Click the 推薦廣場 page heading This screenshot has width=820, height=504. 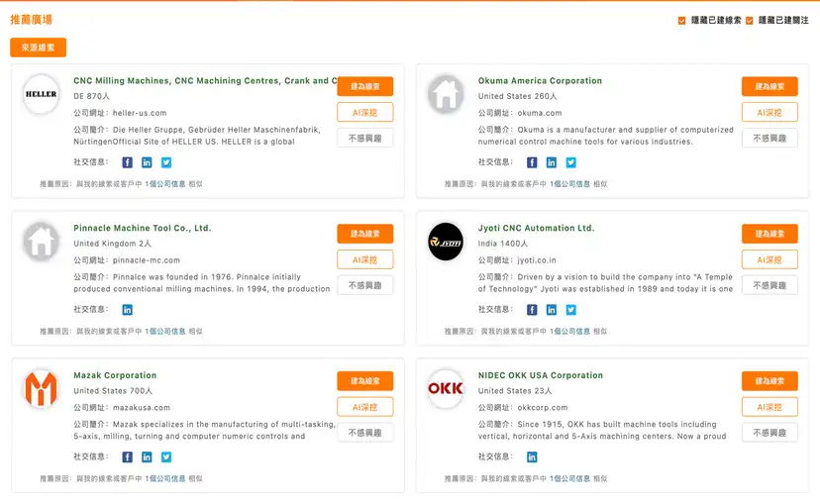[x=32, y=20]
